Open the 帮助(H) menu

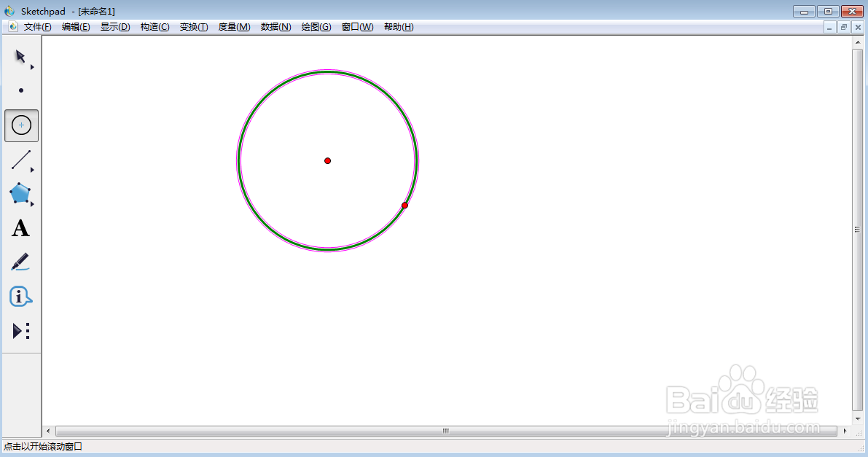(x=399, y=26)
